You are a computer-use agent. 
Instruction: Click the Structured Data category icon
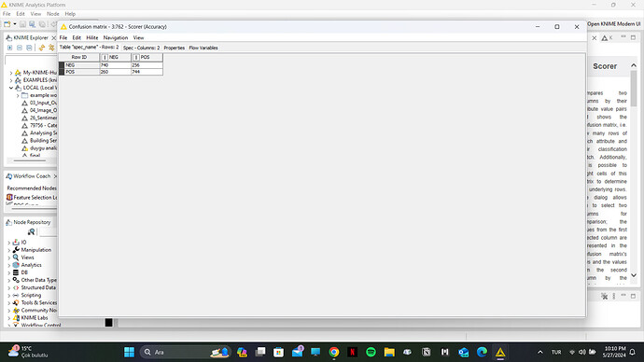coord(16,287)
